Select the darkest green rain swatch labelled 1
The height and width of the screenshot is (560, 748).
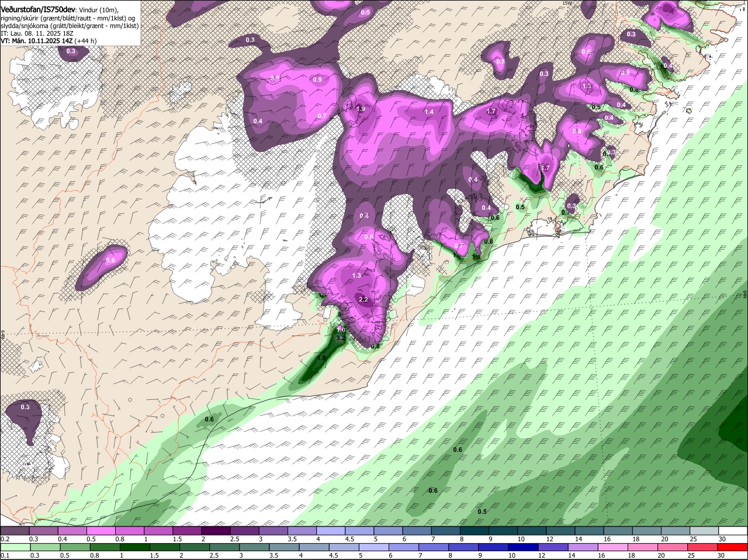click(134, 547)
